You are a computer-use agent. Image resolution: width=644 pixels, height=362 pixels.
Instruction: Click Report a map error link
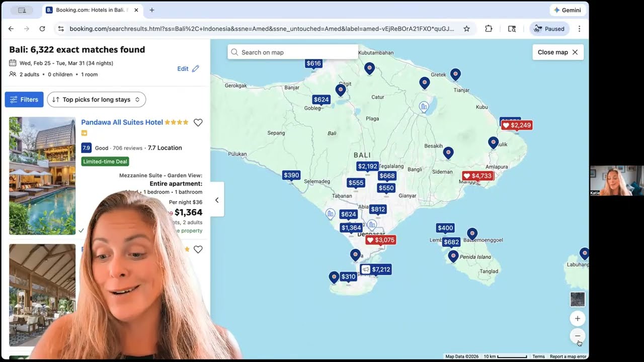(x=568, y=356)
